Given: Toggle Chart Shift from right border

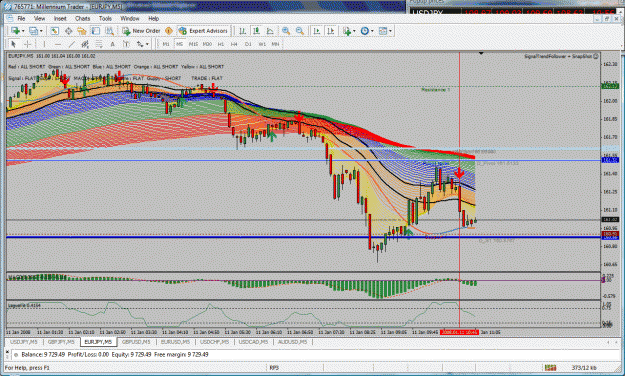Looking at the screenshot, I should [x=330, y=31].
